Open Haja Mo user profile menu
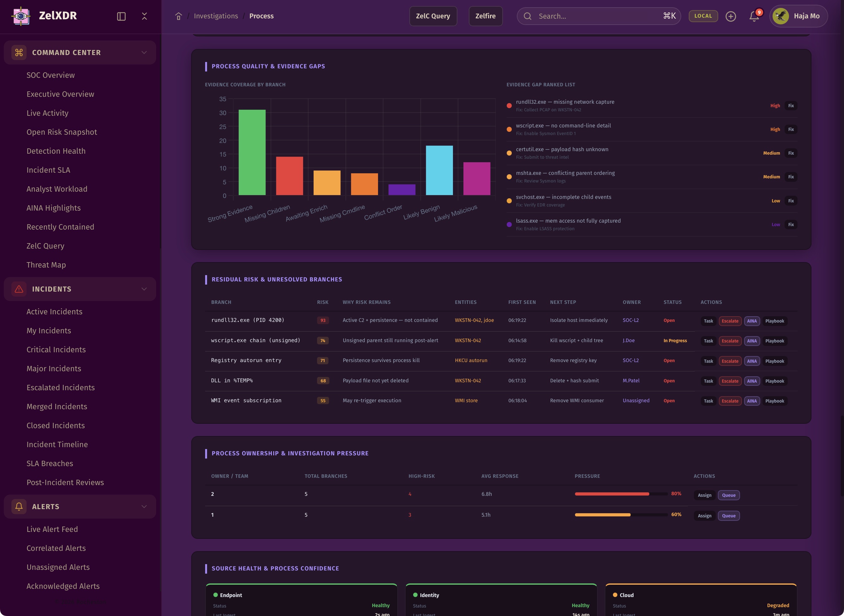Screen dimensions: 844x616 pos(798,16)
